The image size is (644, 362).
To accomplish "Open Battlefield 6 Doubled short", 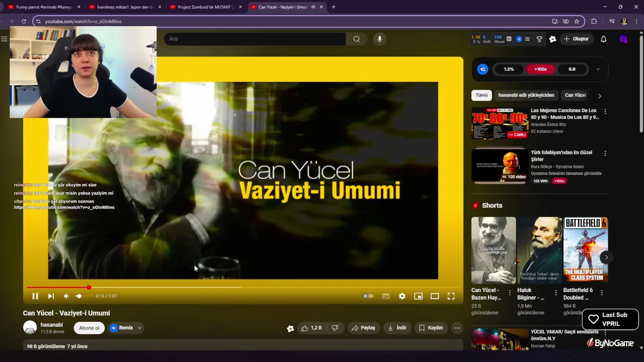I will 586,250.
